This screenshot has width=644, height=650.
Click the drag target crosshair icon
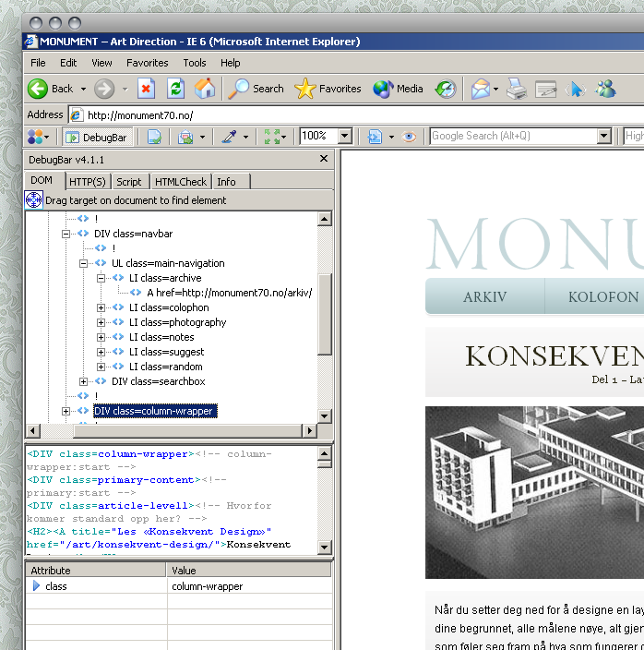click(x=33, y=200)
